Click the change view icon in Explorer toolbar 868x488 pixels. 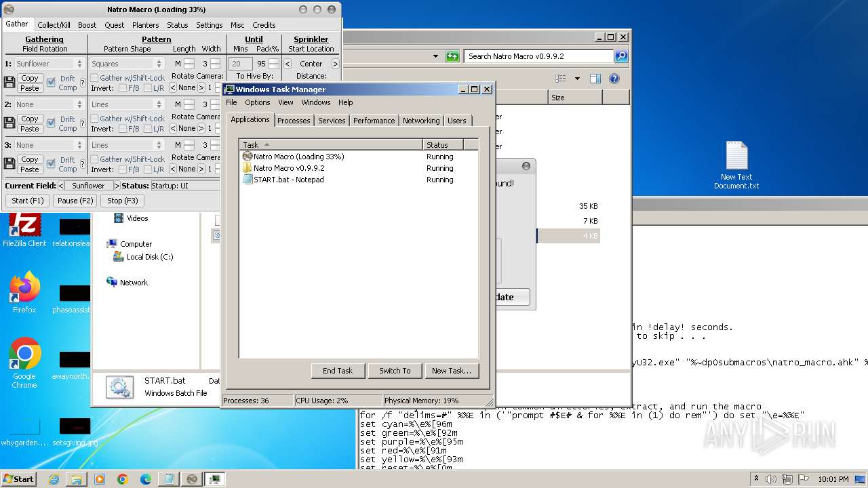pyautogui.click(x=561, y=79)
